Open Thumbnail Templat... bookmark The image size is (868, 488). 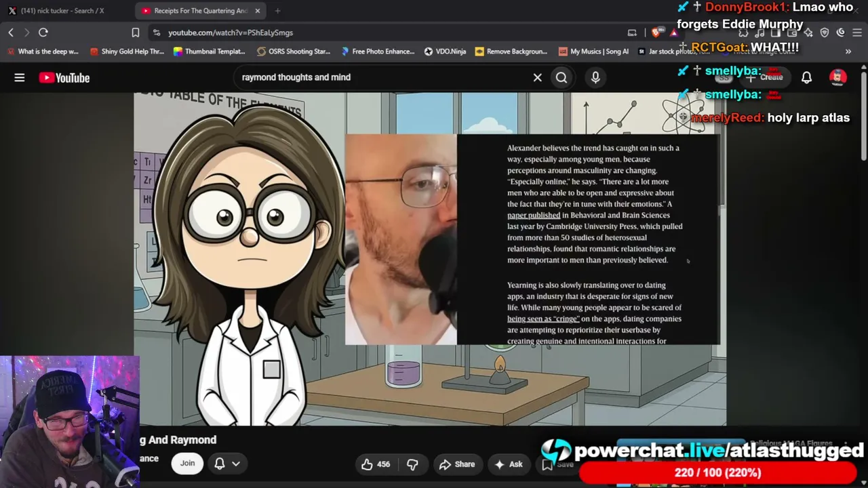pos(210,52)
